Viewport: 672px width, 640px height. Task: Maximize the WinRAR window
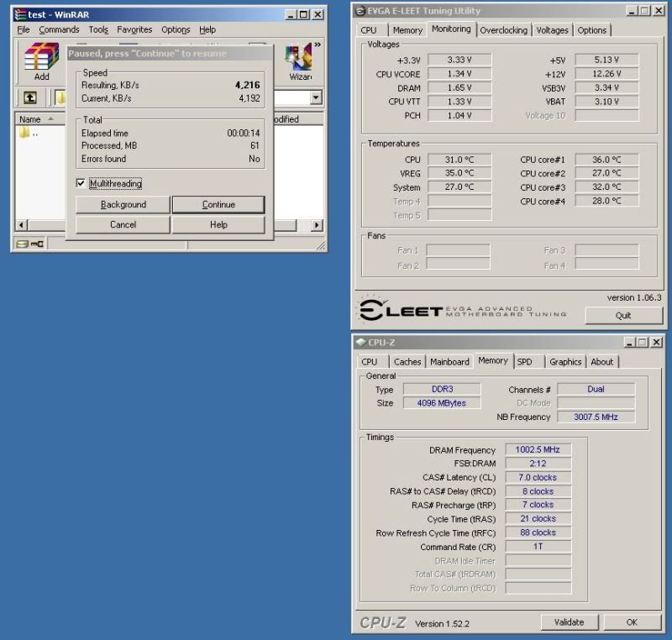(303, 14)
